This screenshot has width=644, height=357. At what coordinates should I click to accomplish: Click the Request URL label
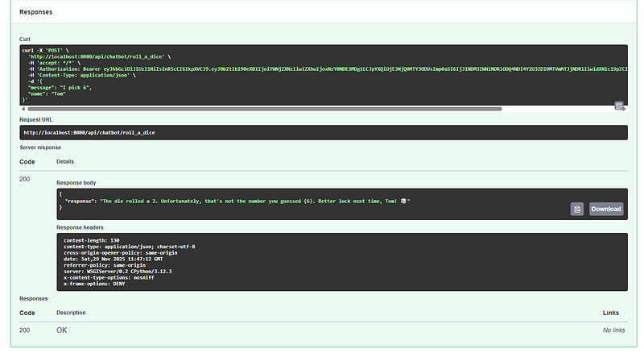coord(35,120)
